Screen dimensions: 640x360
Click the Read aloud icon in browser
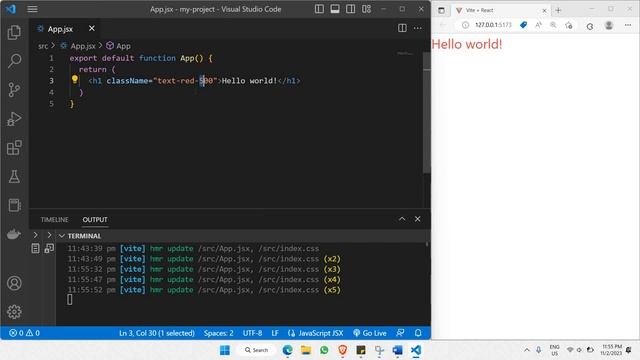point(538,25)
